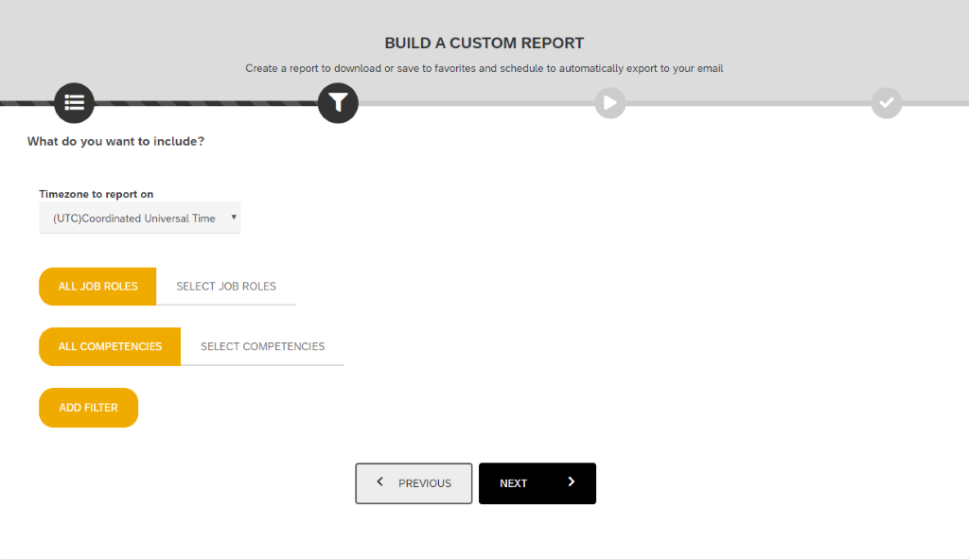Click the left chevron on Previous
Image resolution: width=969 pixels, height=560 pixels.
380,481
